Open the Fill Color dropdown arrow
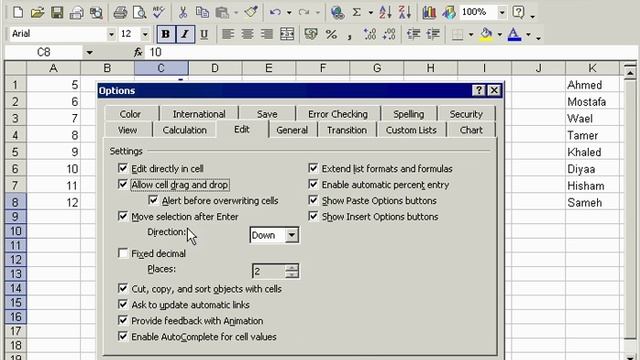Viewport: 640px width, 360px height. click(x=500, y=34)
